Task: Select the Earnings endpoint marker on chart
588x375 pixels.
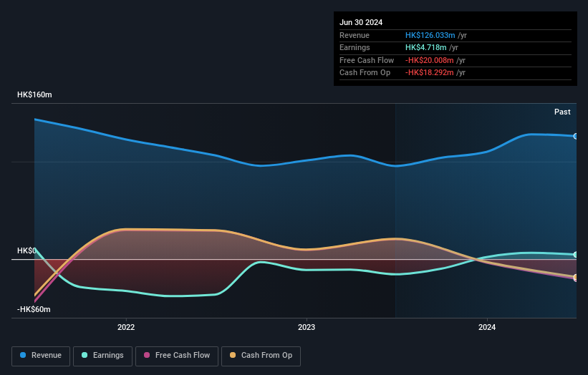Action: click(x=576, y=255)
